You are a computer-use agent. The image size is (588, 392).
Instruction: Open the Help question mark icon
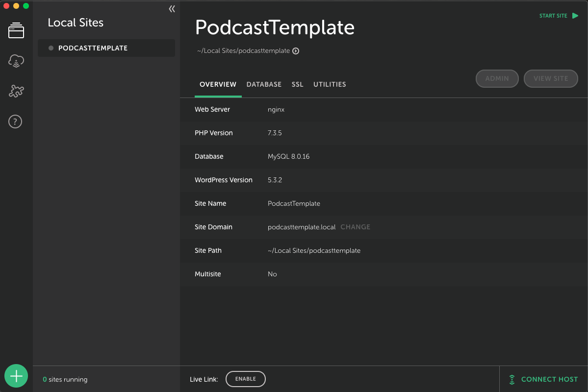pyautogui.click(x=15, y=122)
